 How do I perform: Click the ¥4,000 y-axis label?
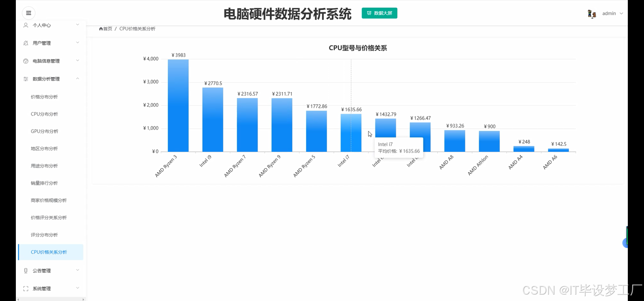tap(151, 59)
